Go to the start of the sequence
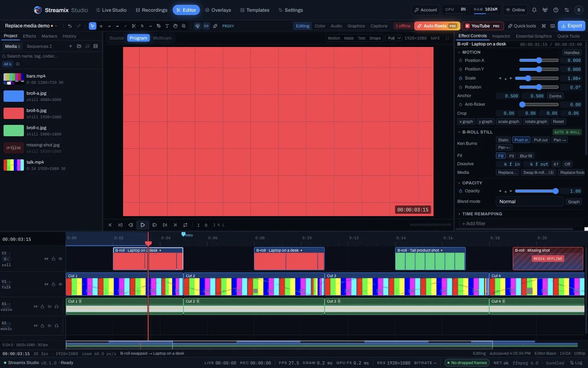This screenshot has height=368, width=588. pos(110,225)
